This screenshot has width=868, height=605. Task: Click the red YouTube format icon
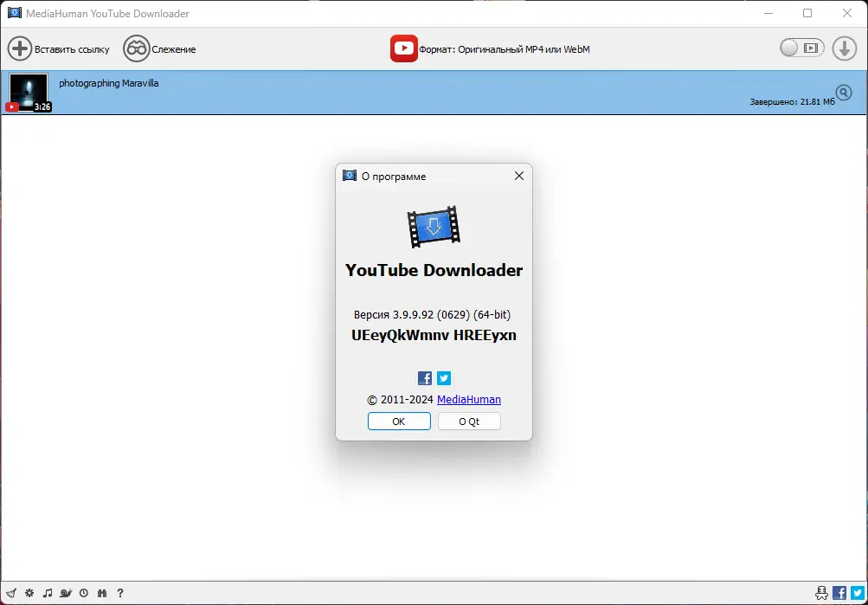click(x=403, y=48)
